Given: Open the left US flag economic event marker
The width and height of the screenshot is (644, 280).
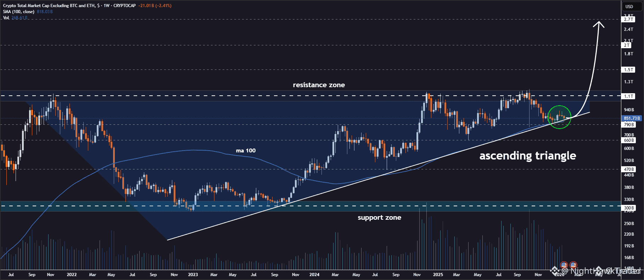Looking at the screenshot, I should [x=564, y=265].
